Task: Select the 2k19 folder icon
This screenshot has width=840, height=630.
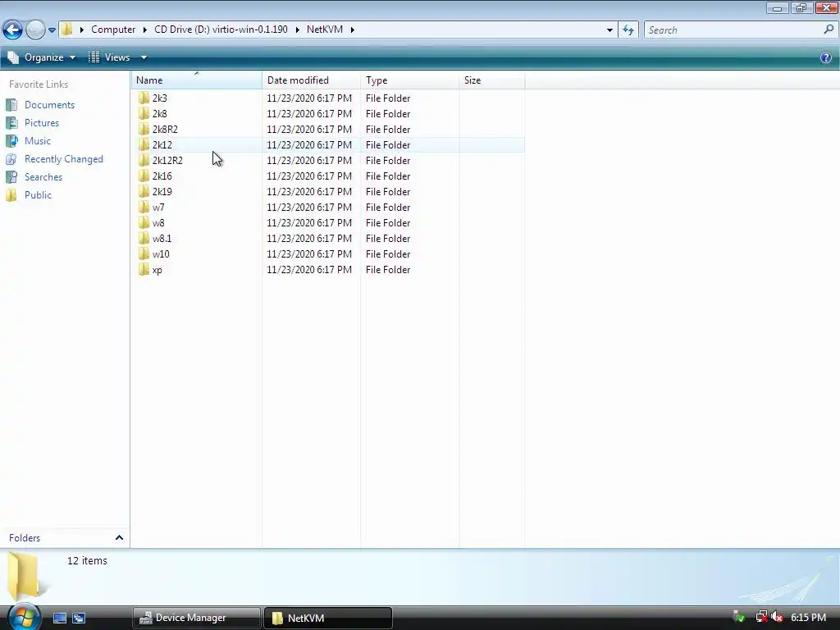Action: 144,191
